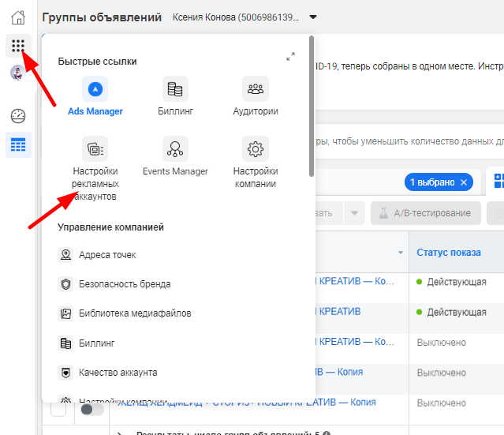Click the menu panel's vertical scrollbar

[311, 106]
